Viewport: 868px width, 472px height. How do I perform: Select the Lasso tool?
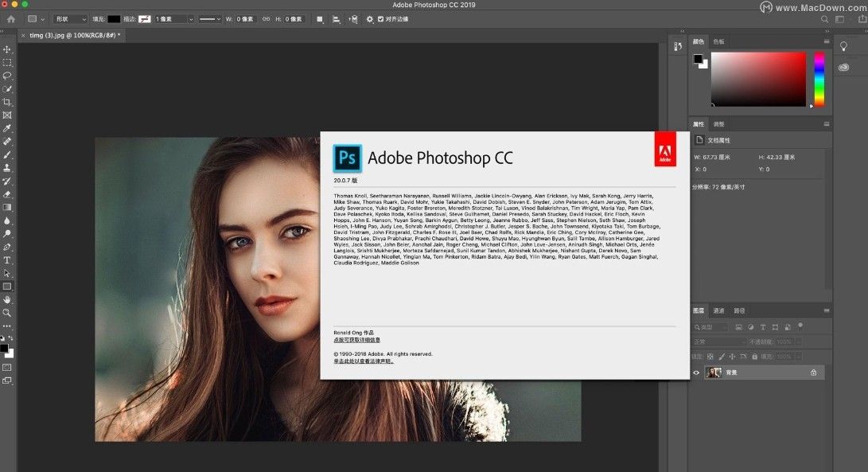coord(7,76)
